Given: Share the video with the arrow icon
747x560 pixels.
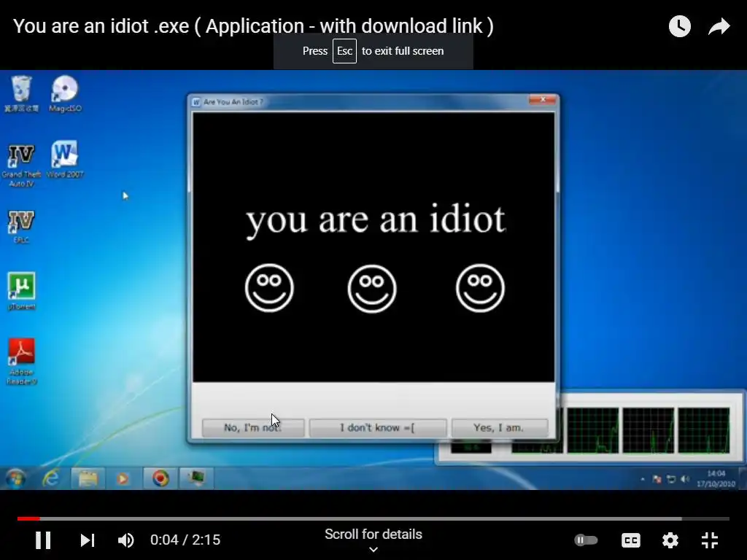Looking at the screenshot, I should (719, 26).
